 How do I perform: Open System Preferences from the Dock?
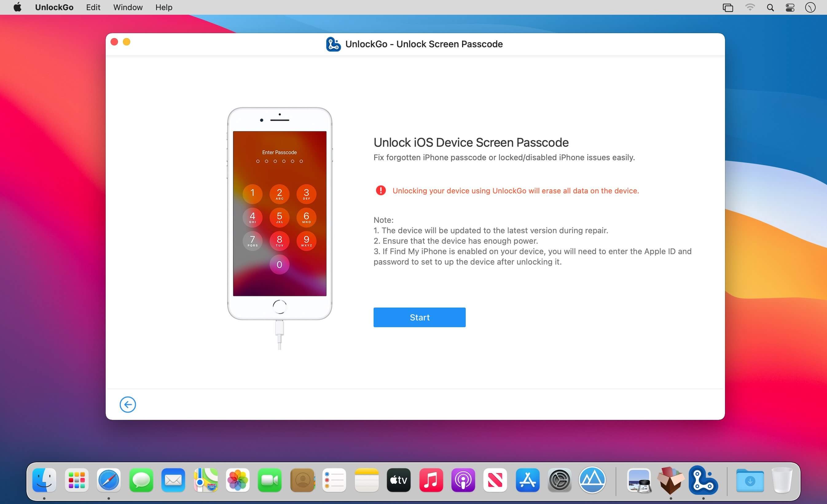pyautogui.click(x=559, y=480)
